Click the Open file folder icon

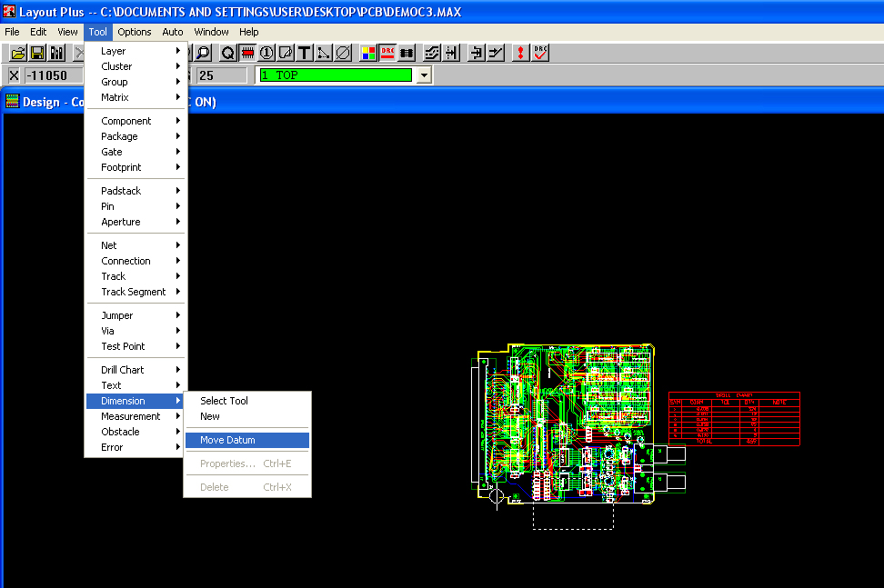pyautogui.click(x=15, y=54)
